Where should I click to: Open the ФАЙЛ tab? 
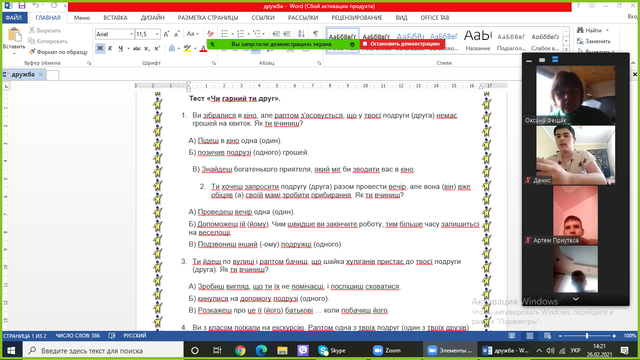point(14,18)
